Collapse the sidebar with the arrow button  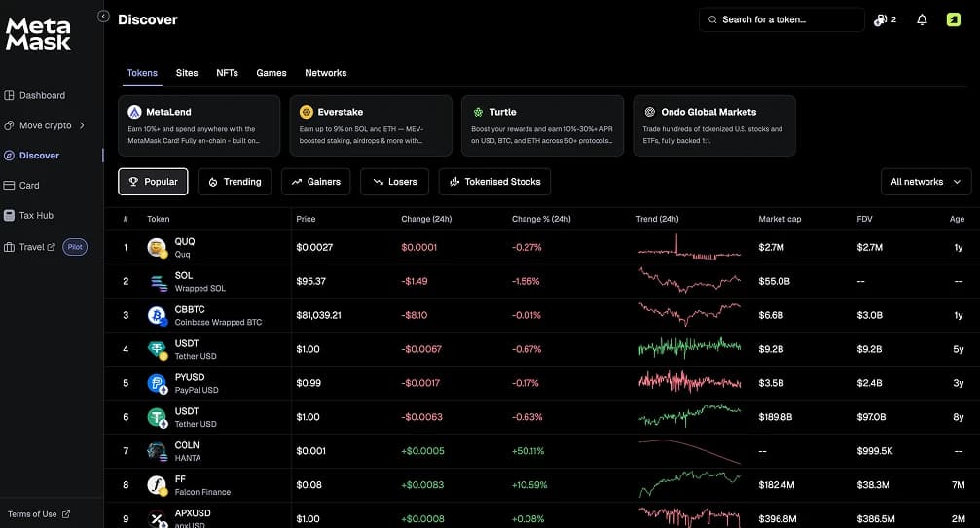[x=104, y=17]
